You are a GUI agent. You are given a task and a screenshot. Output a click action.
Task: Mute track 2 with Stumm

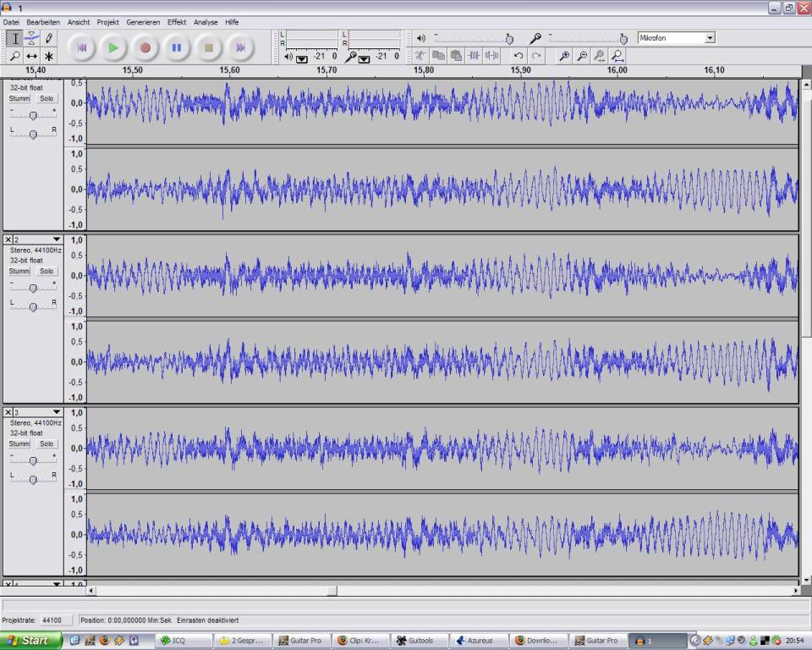click(x=19, y=271)
